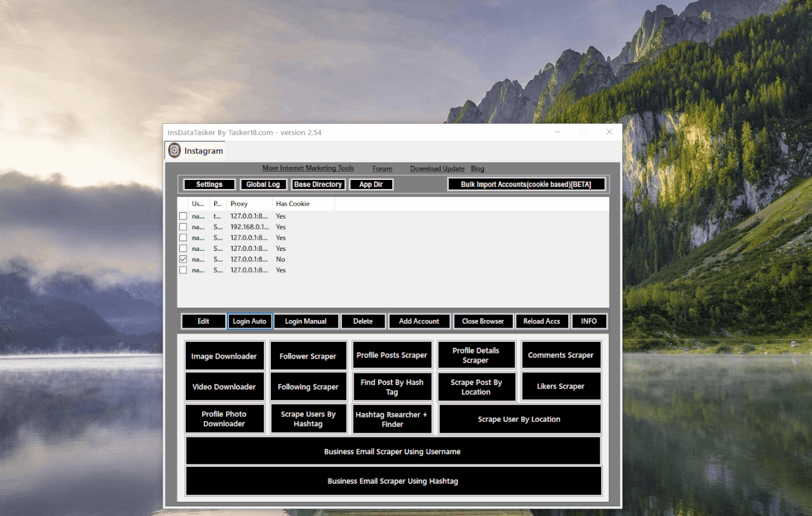Open Scrape Post By Location

point(476,387)
